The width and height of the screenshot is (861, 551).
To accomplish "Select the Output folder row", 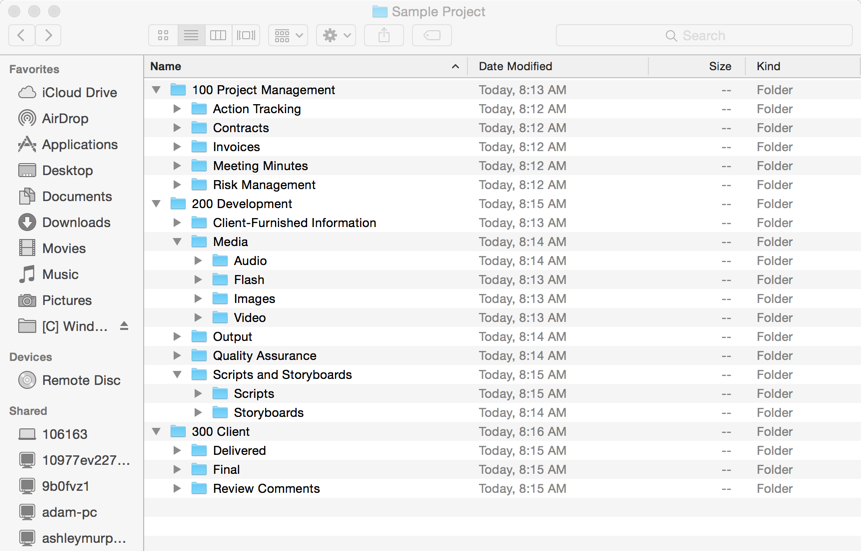I will [x=502, y=337].
